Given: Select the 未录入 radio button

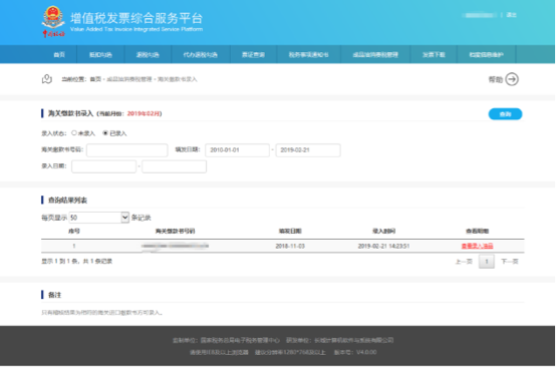Looking at the screenshot, I should tap(74, 133).
